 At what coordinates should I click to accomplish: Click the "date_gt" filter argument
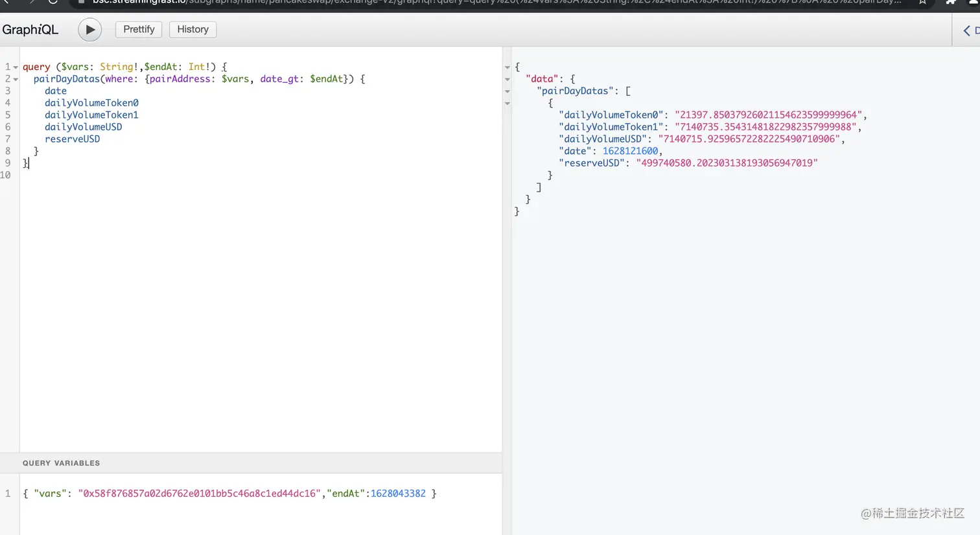(279, 79)
